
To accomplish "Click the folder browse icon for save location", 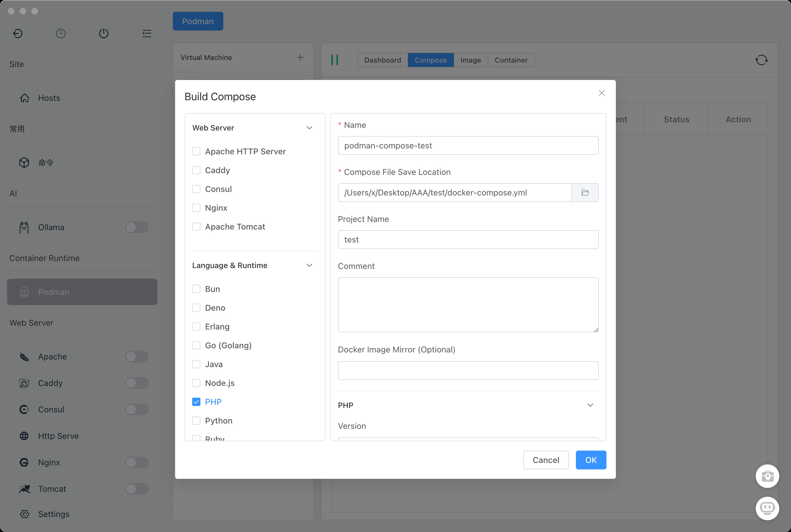I will (585, 193).
